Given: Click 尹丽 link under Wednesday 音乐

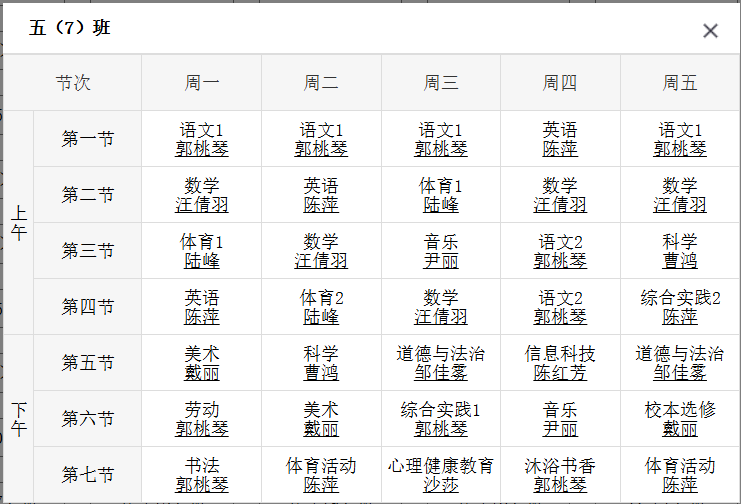Looking at the screenshot, I should coord(441,261).
